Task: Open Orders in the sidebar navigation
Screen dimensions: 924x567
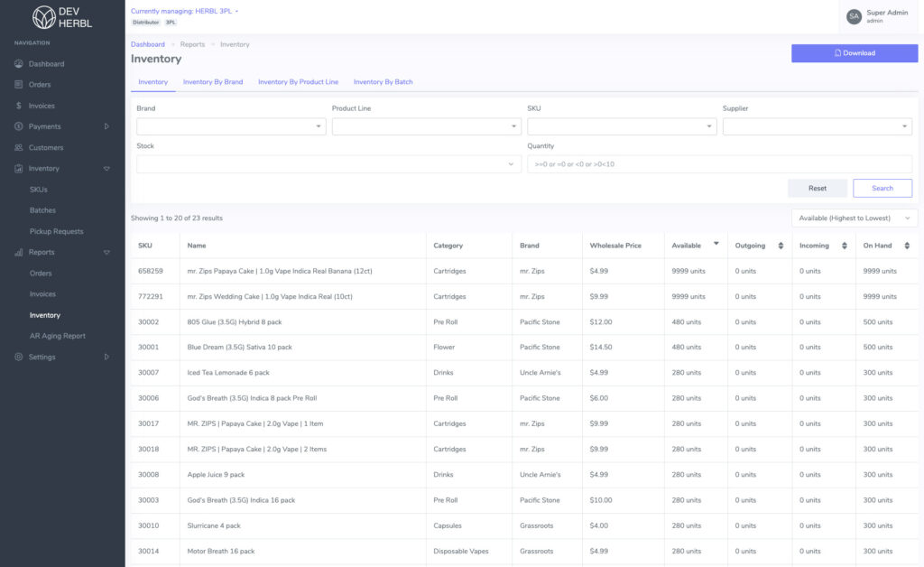Action: click(x=40, y=84)
